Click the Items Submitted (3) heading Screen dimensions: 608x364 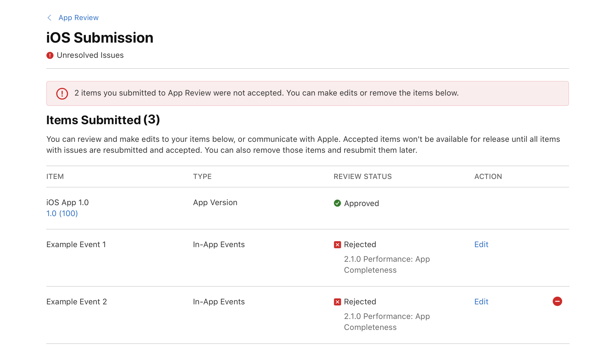point(103,120)
